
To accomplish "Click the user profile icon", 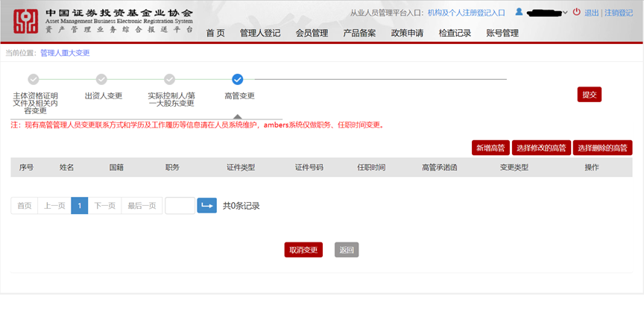I will tap(519, 12).
